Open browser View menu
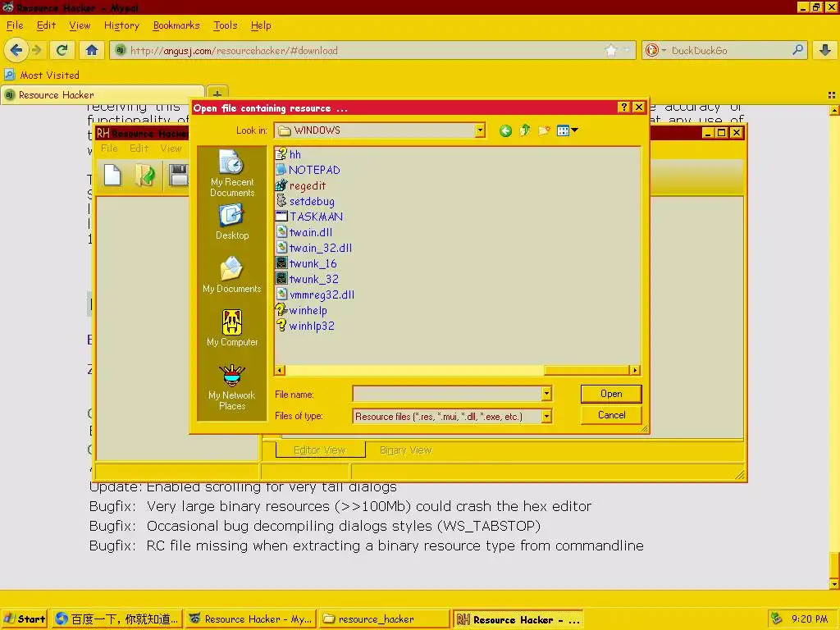 coord(80,25)
